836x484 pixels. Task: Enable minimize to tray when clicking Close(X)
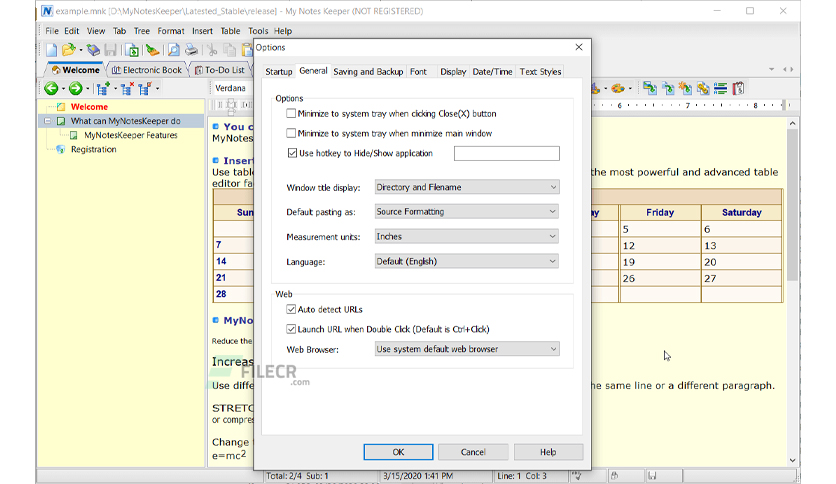click(291, 114)
